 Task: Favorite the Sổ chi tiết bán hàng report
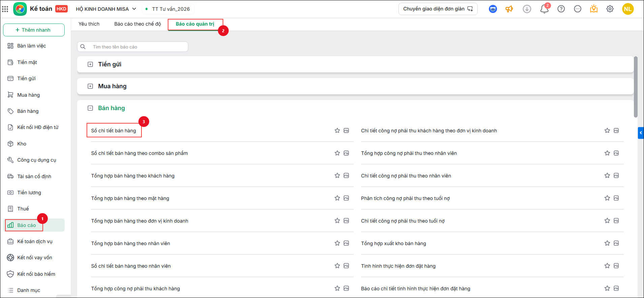click(x=337, y=131)
